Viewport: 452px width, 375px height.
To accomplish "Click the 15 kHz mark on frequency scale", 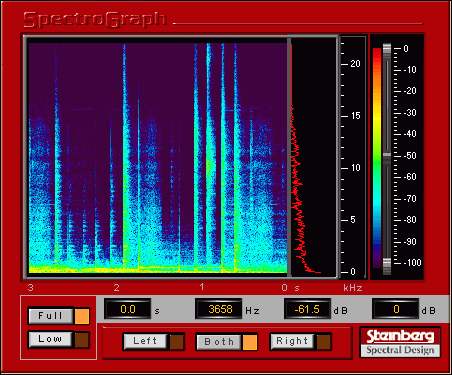I will pyautogui.click(x=355, y=116).
